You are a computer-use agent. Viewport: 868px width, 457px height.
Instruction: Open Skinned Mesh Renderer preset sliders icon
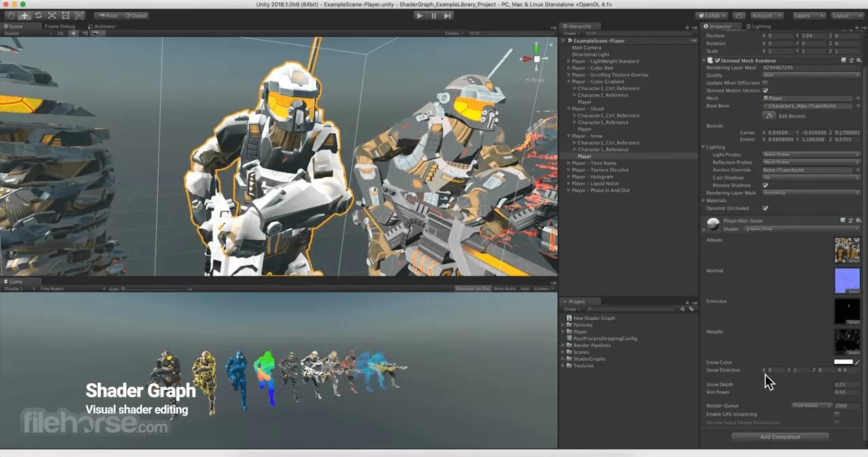pyautogui.click(x=851, y=60)
